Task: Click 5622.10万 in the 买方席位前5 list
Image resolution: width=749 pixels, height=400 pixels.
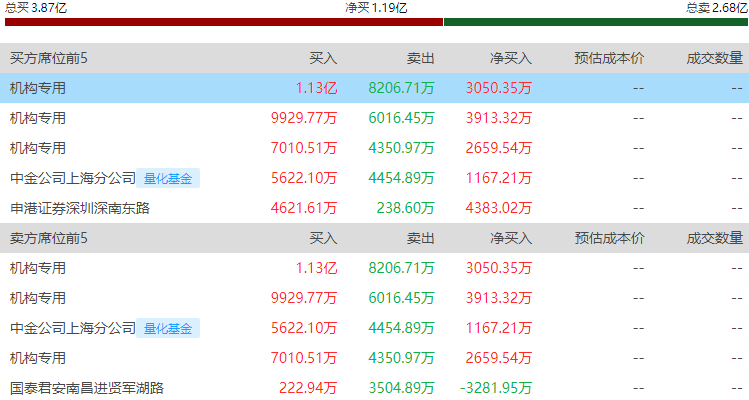Action: [x=304, y=178]
